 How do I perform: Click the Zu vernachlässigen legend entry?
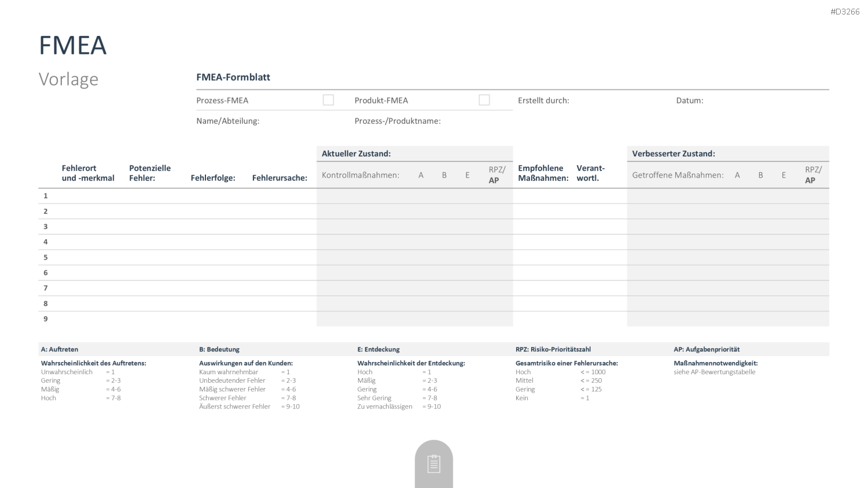click(x=385, y=406)
